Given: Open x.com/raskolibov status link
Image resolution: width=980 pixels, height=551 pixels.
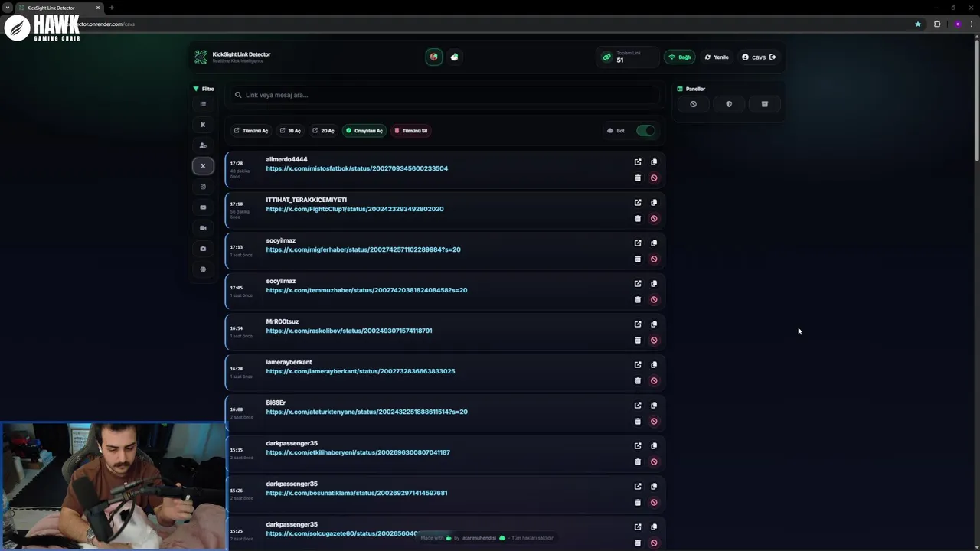Looking at the screenshot, I should 349,331.
